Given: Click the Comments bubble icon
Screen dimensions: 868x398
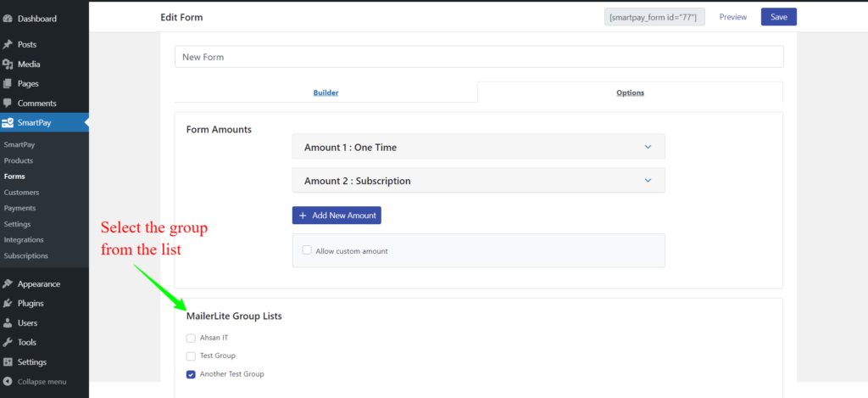Looking at the screenshot, I should click(8, 103).
